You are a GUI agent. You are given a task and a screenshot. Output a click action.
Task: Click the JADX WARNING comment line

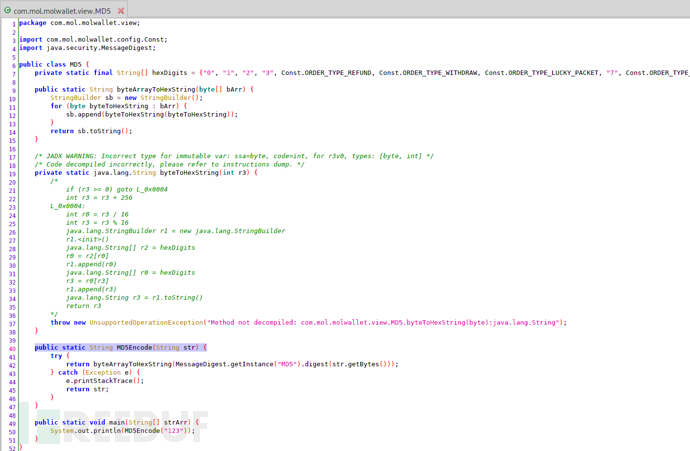point(234,156)
